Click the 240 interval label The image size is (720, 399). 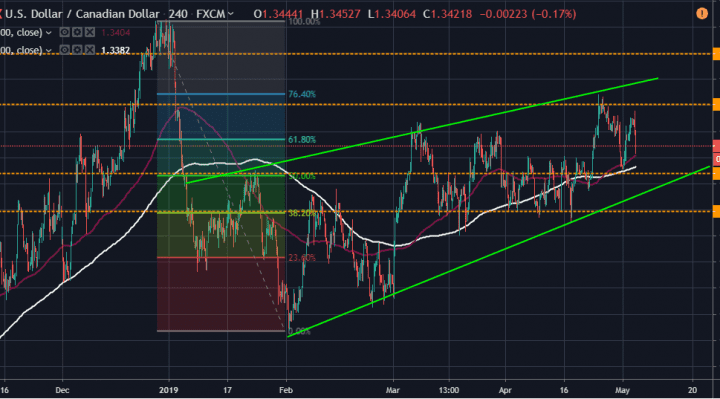(x=178, y=14)
